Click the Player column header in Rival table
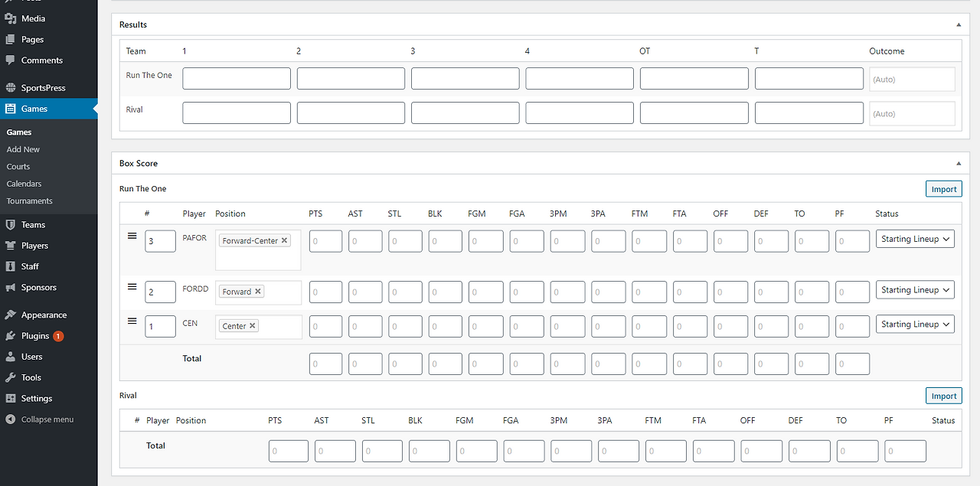Screen dimensions: 980x486 click(x=158, y=420)
